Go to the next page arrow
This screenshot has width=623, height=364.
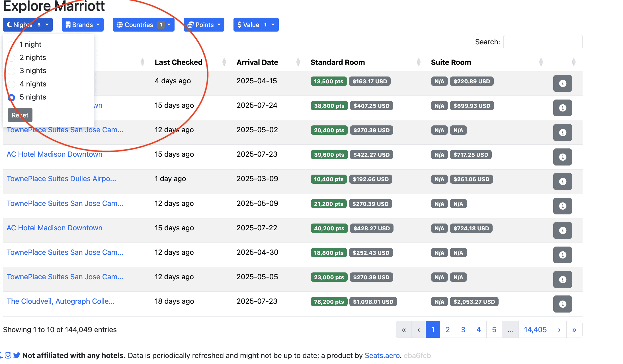559,330
